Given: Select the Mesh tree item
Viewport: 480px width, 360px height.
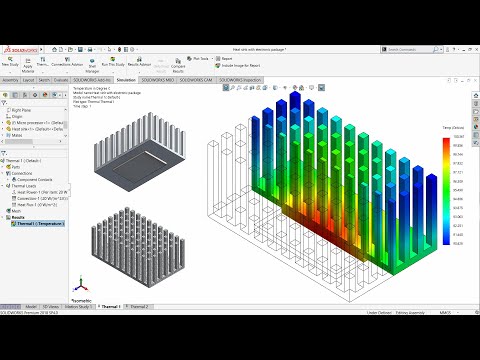Looking at the screenshot, I should click(14, 211).
